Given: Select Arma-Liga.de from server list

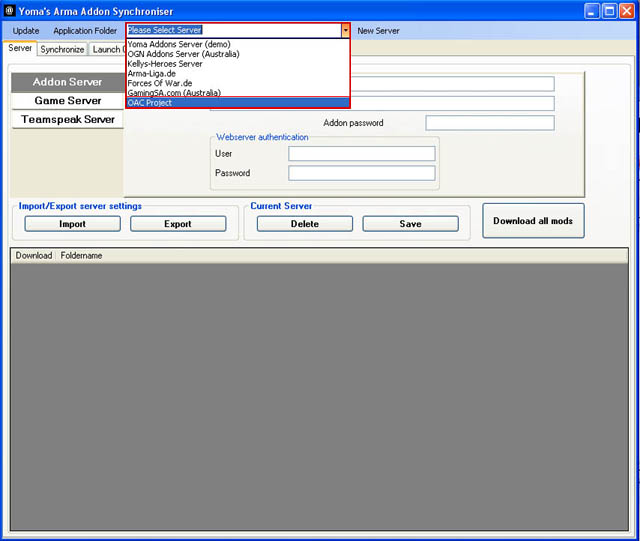Looking at the screenshot, I should [x=151, y=73].
